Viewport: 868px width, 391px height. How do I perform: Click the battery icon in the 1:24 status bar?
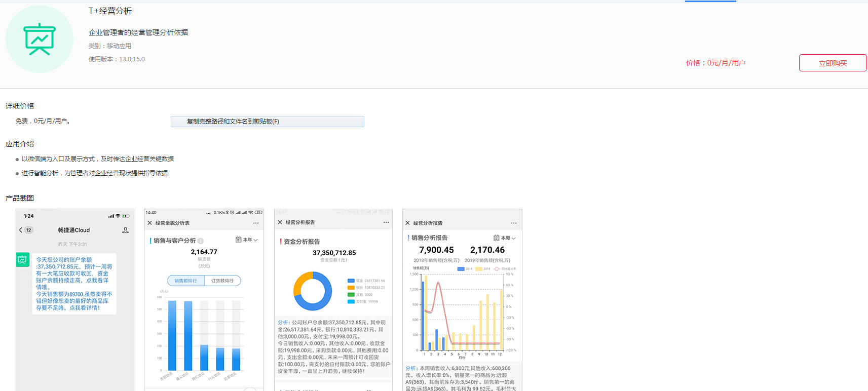click(125, 216)
